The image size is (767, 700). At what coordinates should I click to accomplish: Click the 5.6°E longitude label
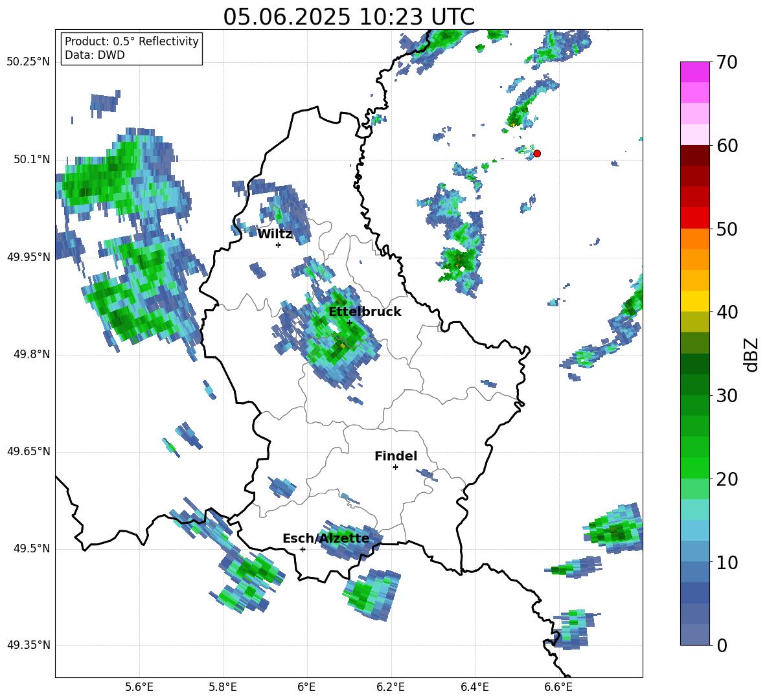point(139,687)
